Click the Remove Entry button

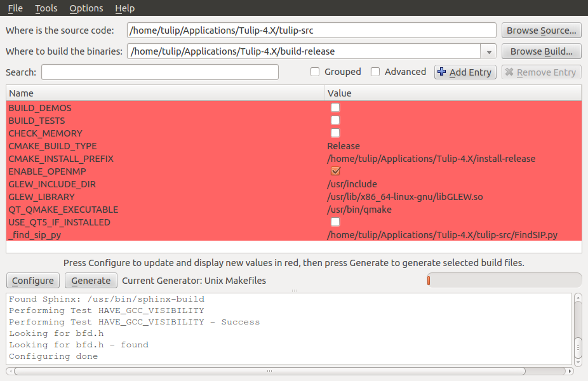pyautogui.click(x=541, y=72)
